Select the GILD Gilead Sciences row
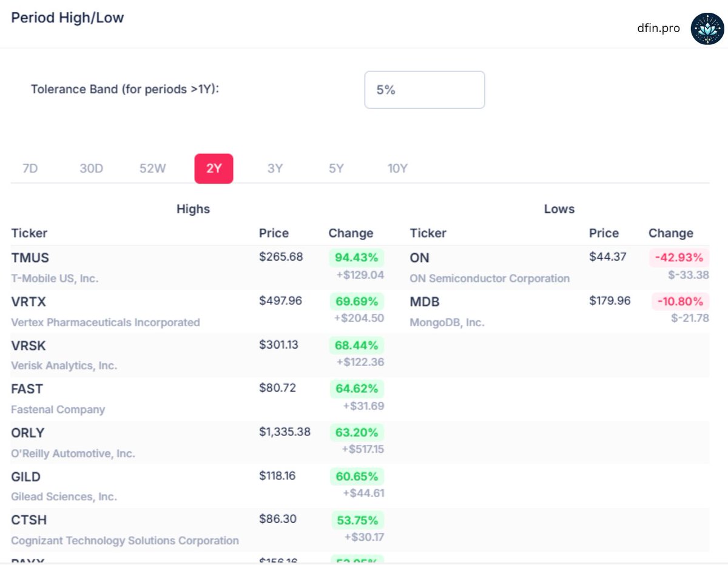This screenshot has height=565, width=728. click(x=27, y=477)
